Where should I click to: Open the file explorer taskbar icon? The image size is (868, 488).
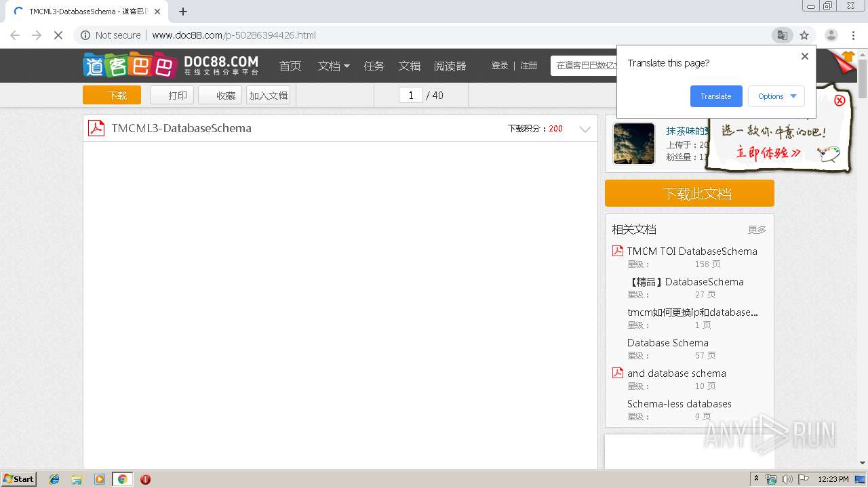click(x=77, y=479)
